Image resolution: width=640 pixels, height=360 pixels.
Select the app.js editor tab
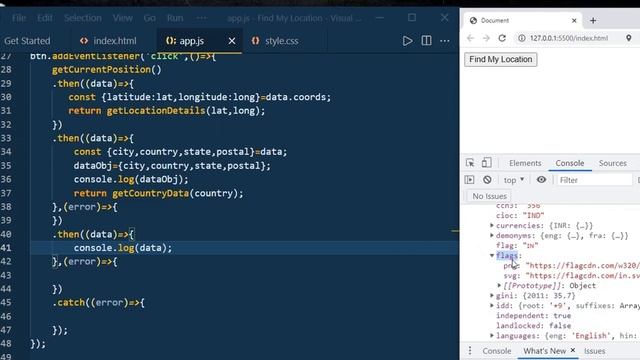[191, 41]
